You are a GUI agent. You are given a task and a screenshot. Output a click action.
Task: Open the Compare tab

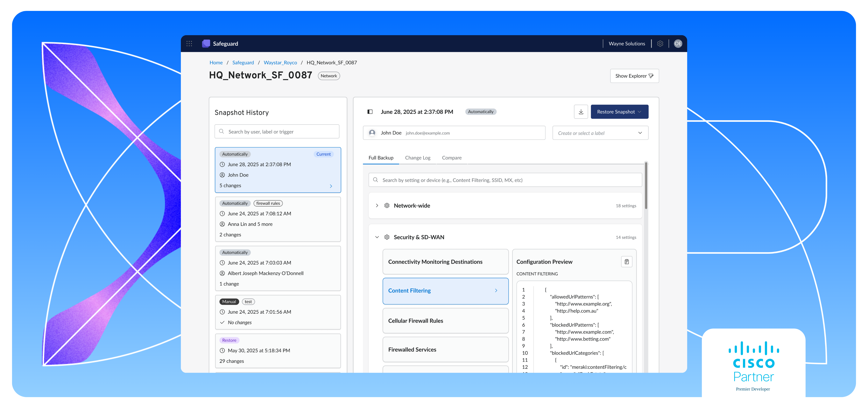[x=452, y=158]
